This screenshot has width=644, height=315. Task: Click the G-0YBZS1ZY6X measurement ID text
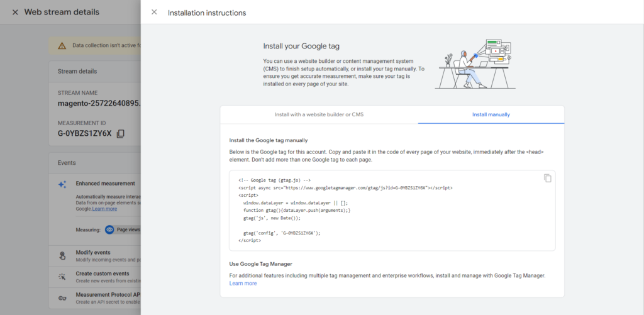click(x=85, y=133)
